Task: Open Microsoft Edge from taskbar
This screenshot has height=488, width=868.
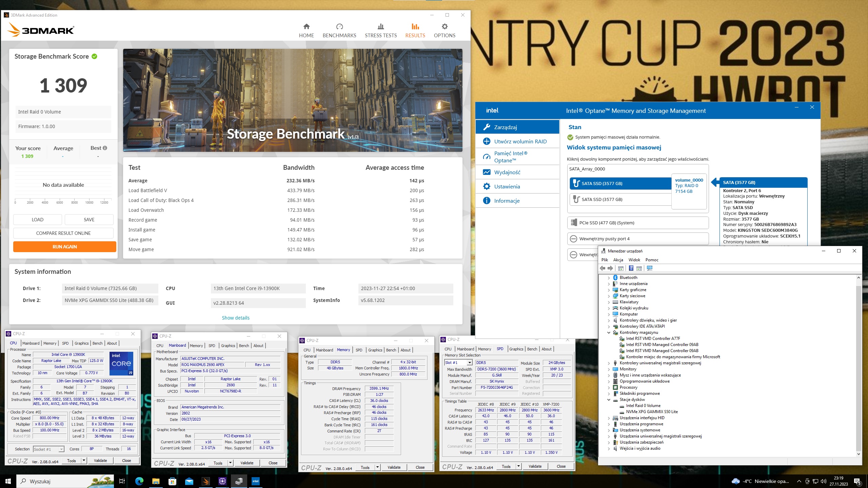Action: point(139,481)
